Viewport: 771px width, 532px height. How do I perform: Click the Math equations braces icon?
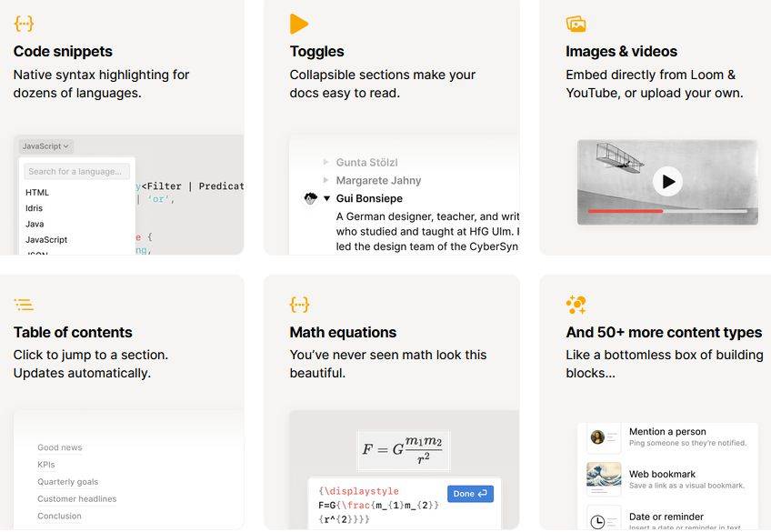coord(299,305)
